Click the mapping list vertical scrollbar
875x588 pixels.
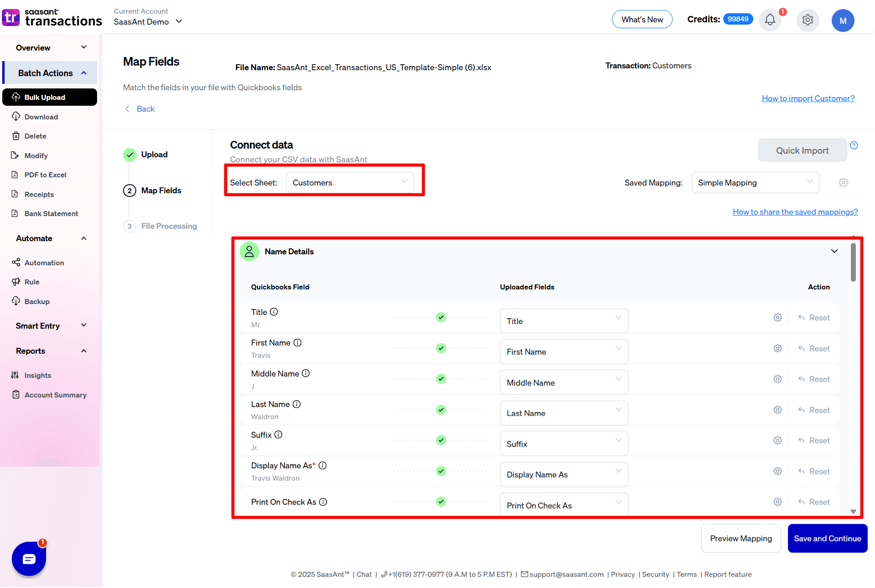point(853,263)
